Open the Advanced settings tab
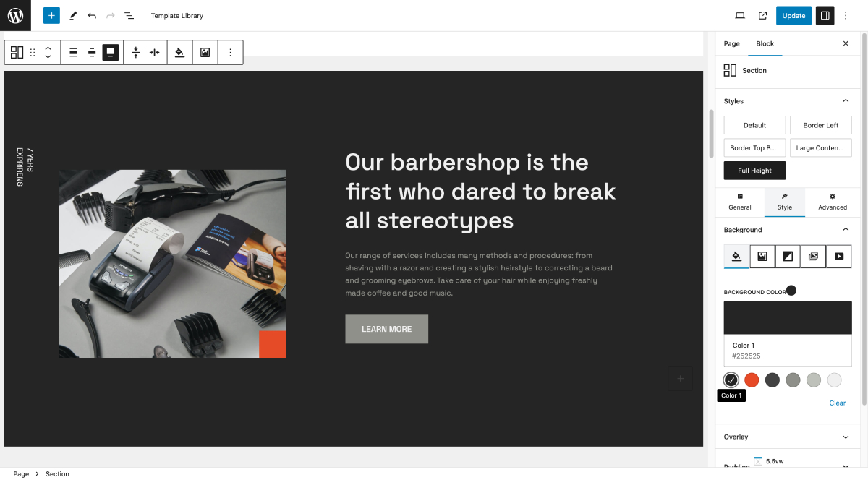 [833, 202]
